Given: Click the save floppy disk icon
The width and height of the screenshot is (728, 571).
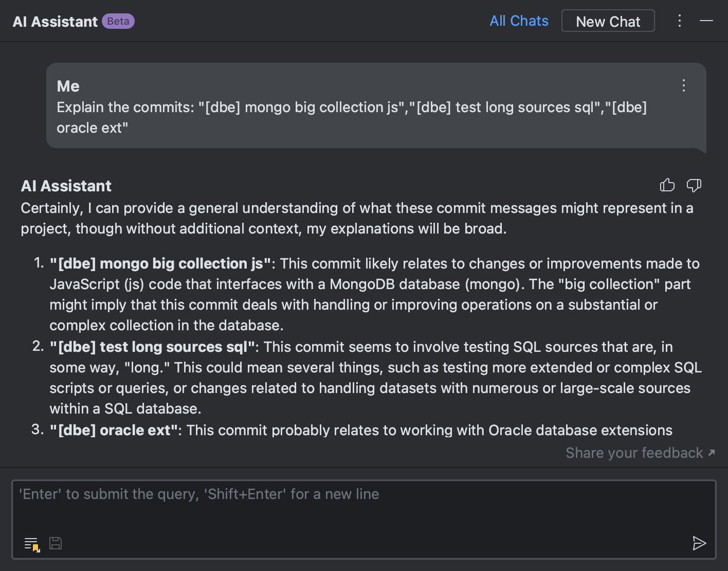Looking at the screenshot, I should click(x=56, y=543).
